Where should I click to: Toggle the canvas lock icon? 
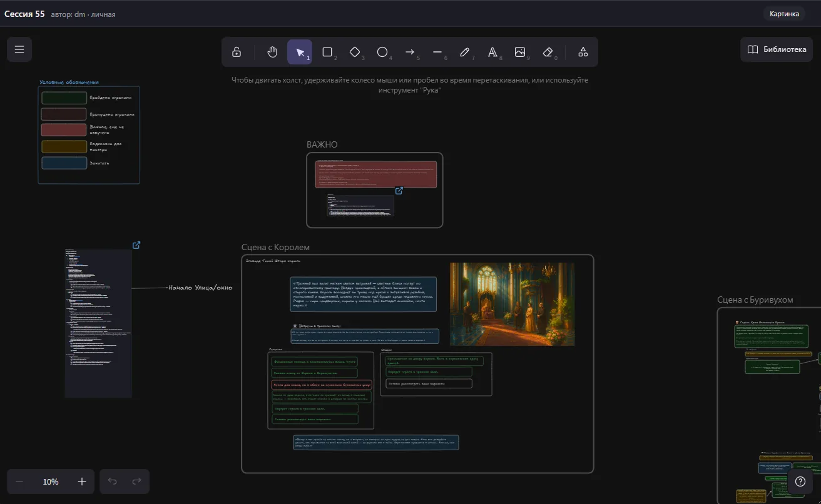click(x=237, y=52)
